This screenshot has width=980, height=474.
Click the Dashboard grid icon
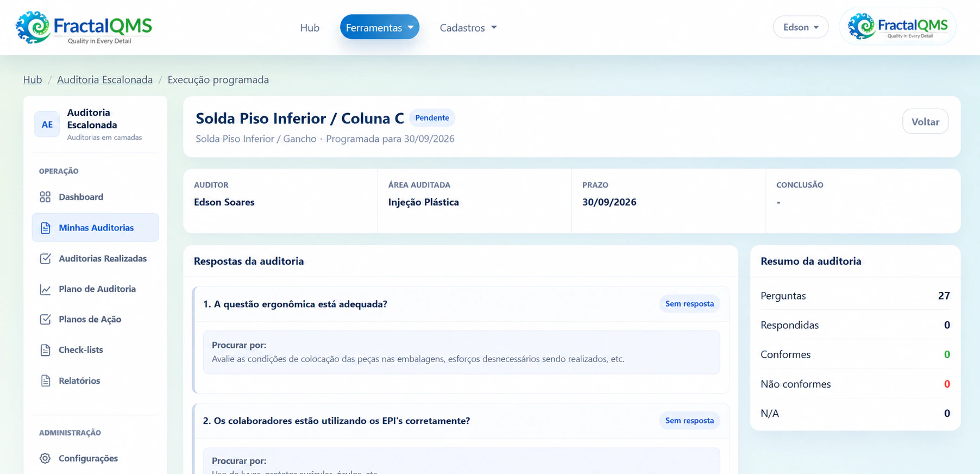(x=45, y=197)
